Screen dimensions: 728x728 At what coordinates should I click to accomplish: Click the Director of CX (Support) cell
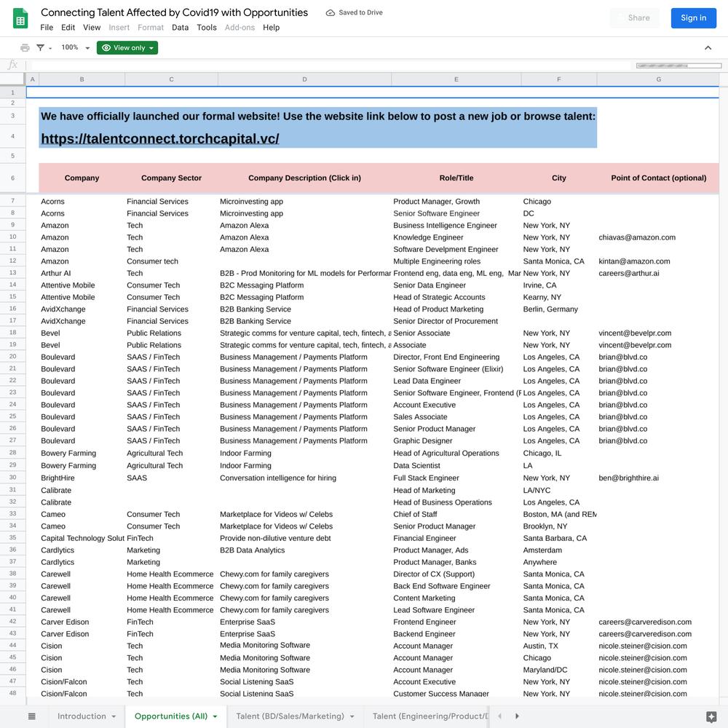point(456,574)
